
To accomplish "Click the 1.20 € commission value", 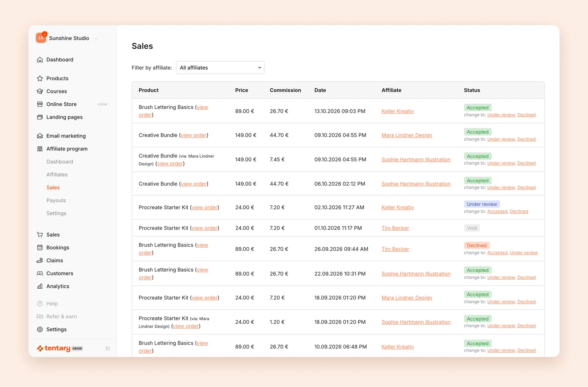I will coord(277,322).
